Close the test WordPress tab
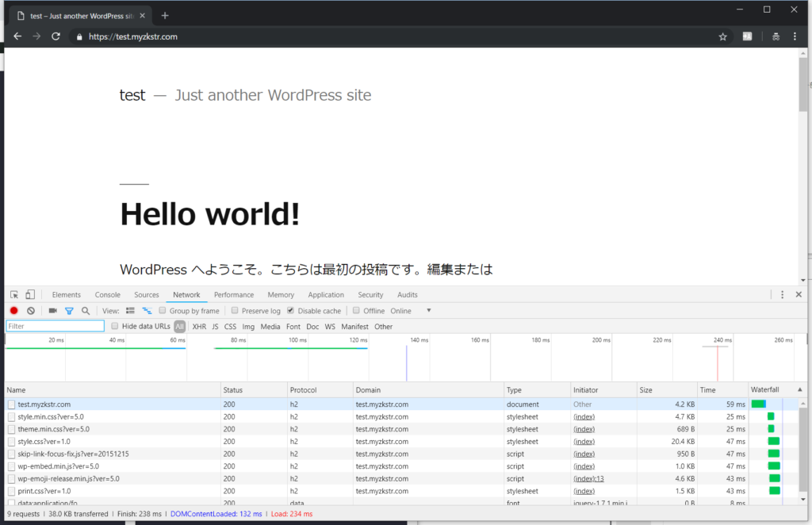 143,16
